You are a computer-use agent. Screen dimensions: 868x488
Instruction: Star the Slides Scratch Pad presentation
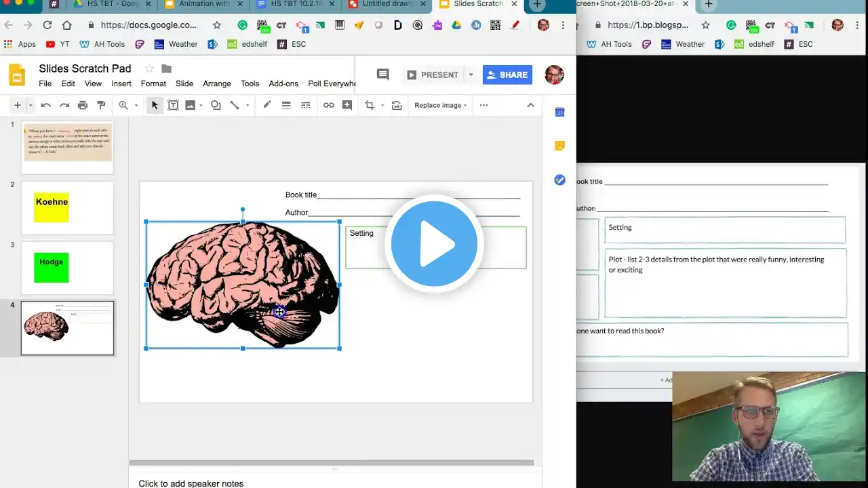click(149, 68)
